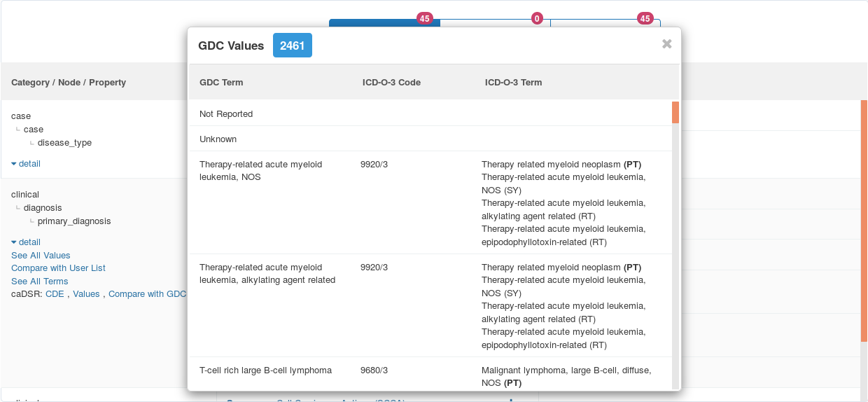Open the See All Terms link

(x=40, y=282)
